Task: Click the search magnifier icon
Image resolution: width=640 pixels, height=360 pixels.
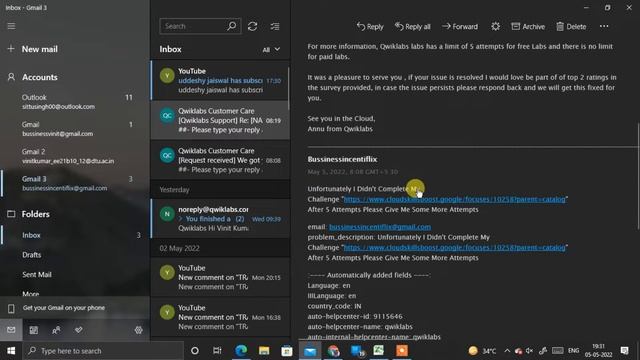Action: click(x=232, y=26)
